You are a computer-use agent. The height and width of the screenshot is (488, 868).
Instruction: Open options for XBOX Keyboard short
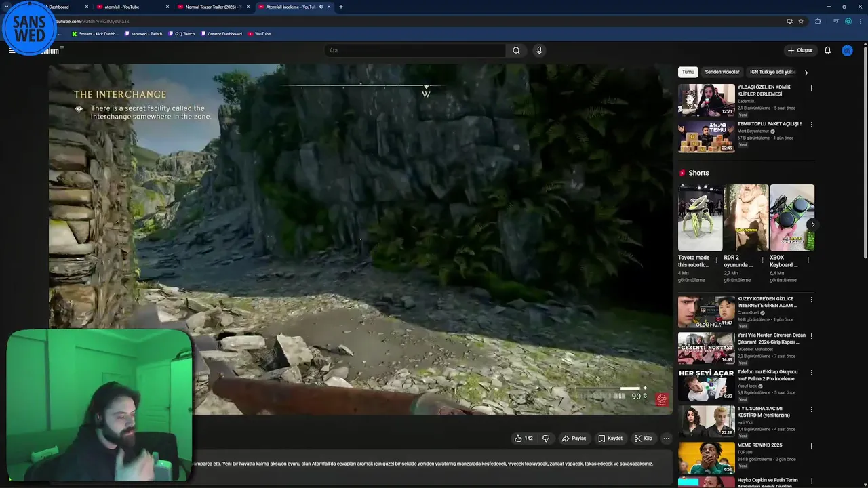coord(808,260)
